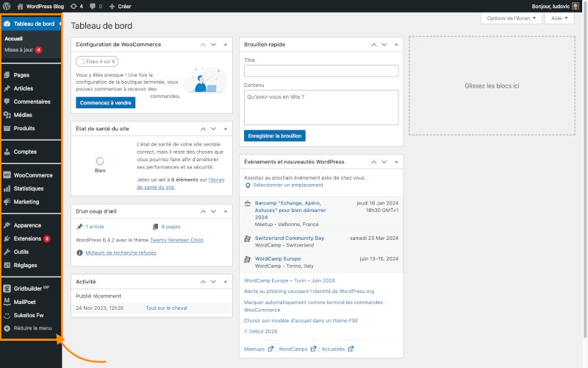
Task: Toggle the Activité panel collapse arrow
Action: click(224, 281)
